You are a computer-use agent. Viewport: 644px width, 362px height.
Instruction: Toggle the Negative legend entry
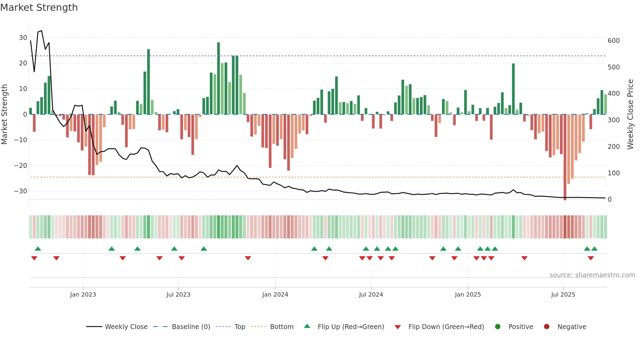point(565,327)
